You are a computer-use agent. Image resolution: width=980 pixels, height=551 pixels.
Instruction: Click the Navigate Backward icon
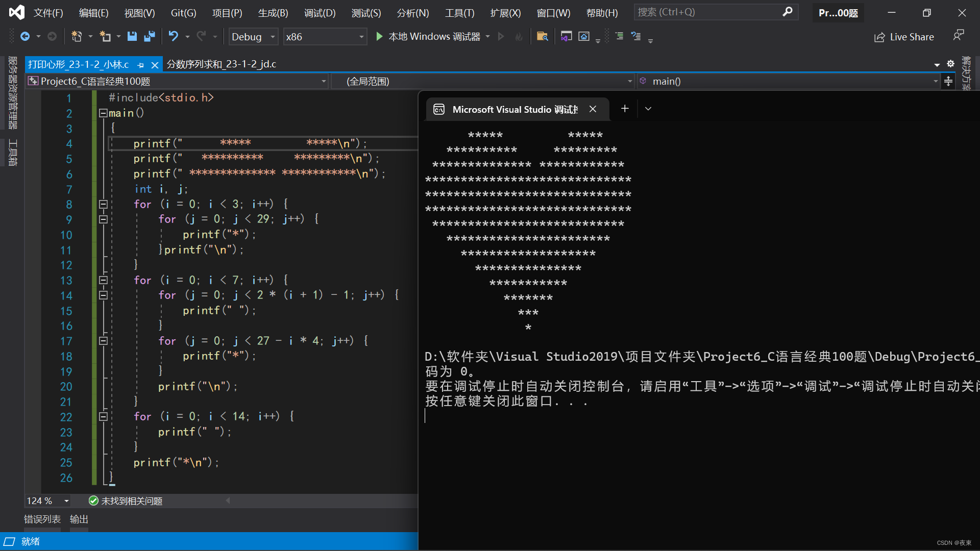tap(25, 36)
